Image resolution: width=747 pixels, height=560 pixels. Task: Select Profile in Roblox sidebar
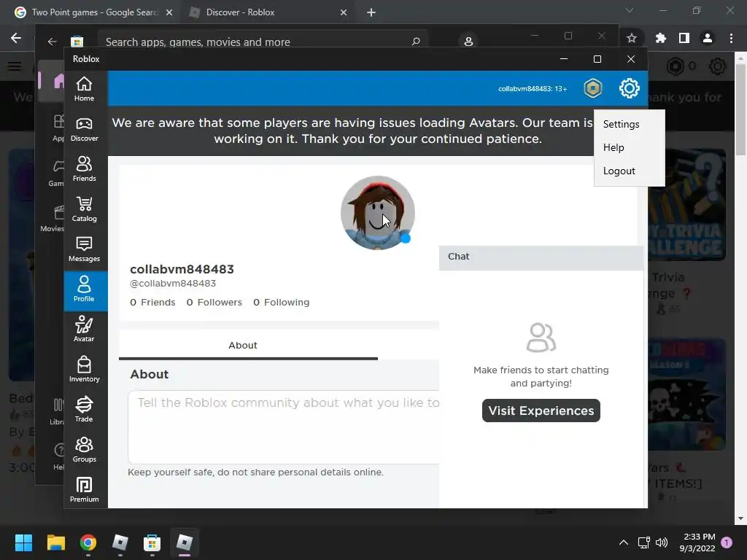tap(85, 290)
